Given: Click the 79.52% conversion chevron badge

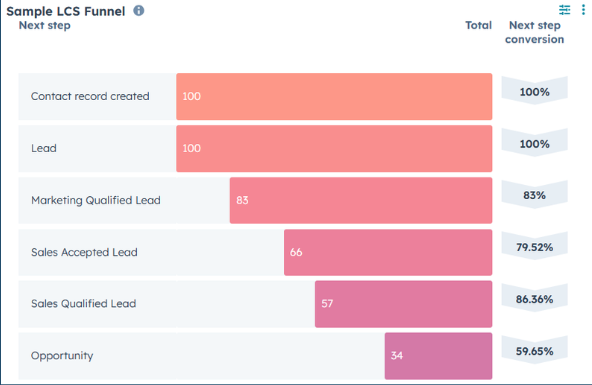Looking at the screenshot, I should 535,247.
